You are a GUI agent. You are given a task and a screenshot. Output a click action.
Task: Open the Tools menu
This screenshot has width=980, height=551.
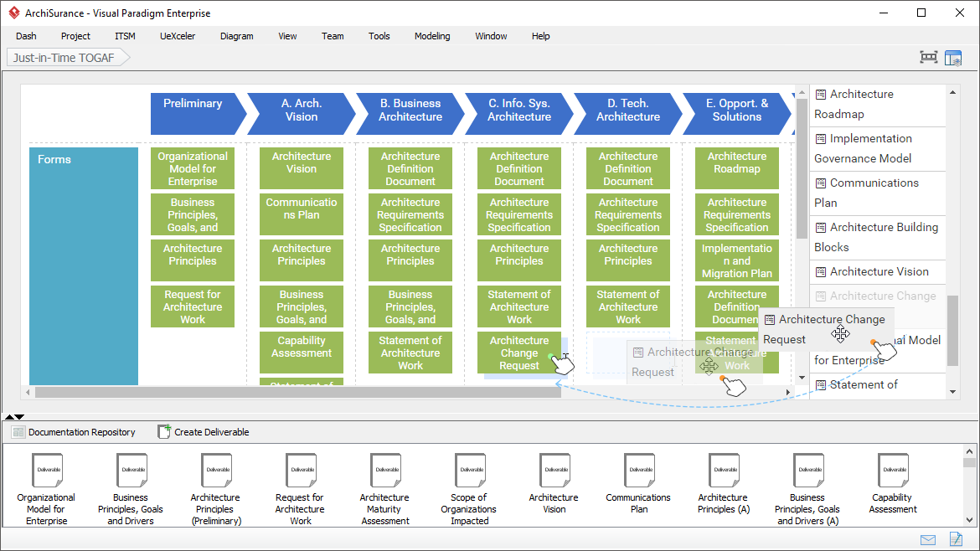379,36
